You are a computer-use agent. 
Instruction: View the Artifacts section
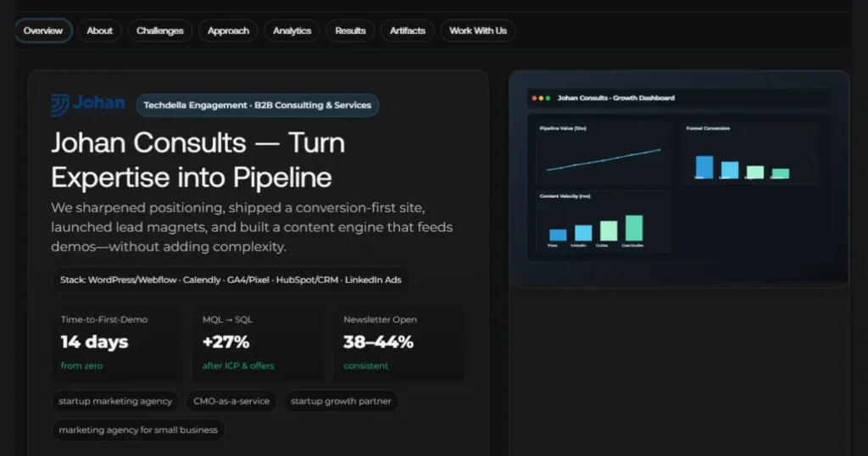408,31
